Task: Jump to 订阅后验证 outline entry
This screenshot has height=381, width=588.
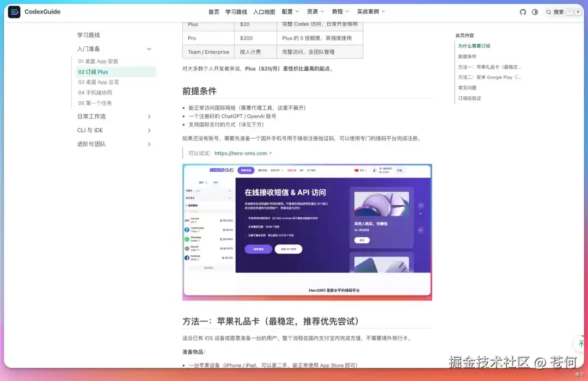Action: coord(469,99)
